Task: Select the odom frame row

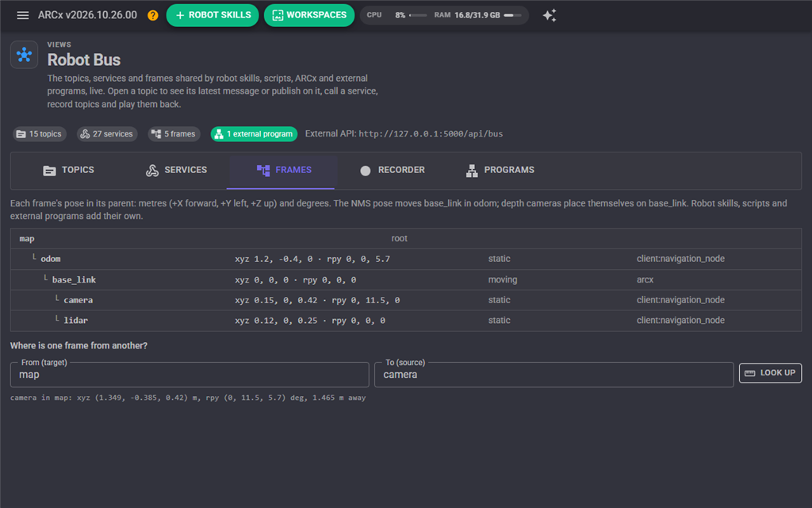Action: click(x=406, y=259)
